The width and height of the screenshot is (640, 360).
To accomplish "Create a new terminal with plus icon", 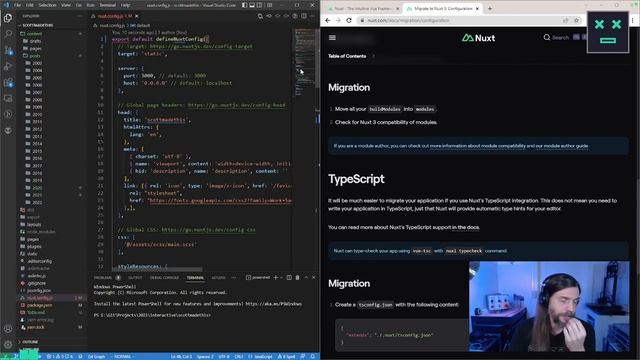I will 276,278.
